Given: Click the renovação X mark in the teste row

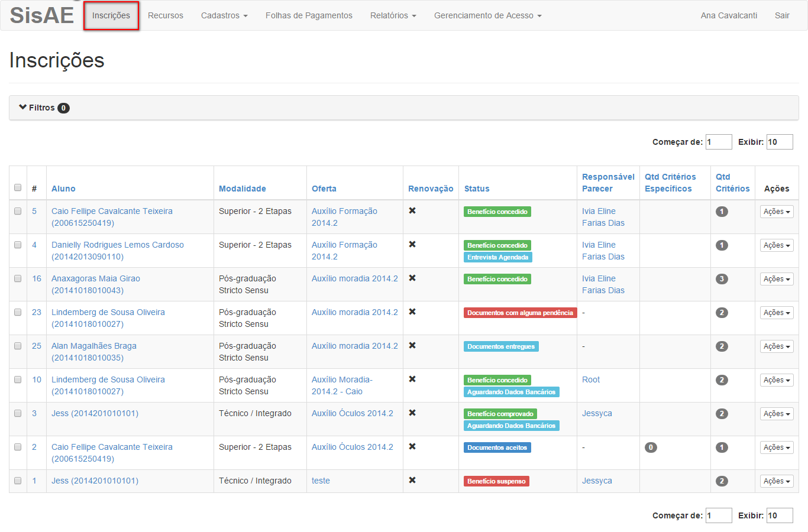Looking at the screenshot, I should point(412,480).
